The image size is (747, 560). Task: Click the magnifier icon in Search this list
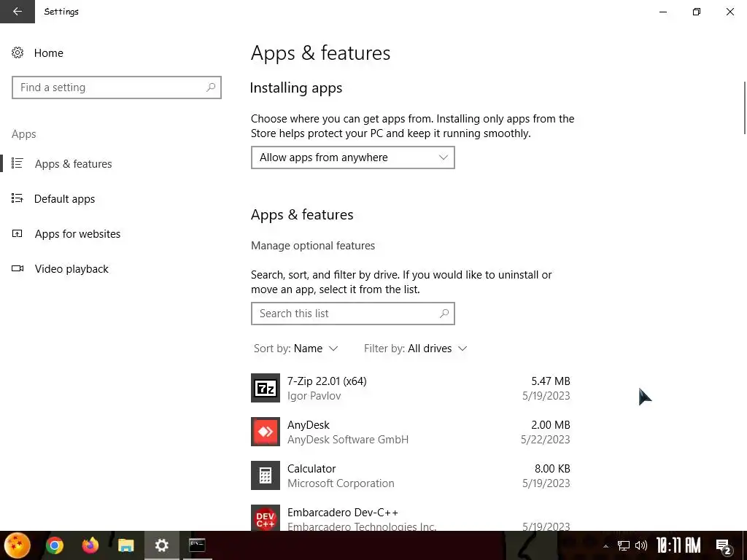point(444,314)
